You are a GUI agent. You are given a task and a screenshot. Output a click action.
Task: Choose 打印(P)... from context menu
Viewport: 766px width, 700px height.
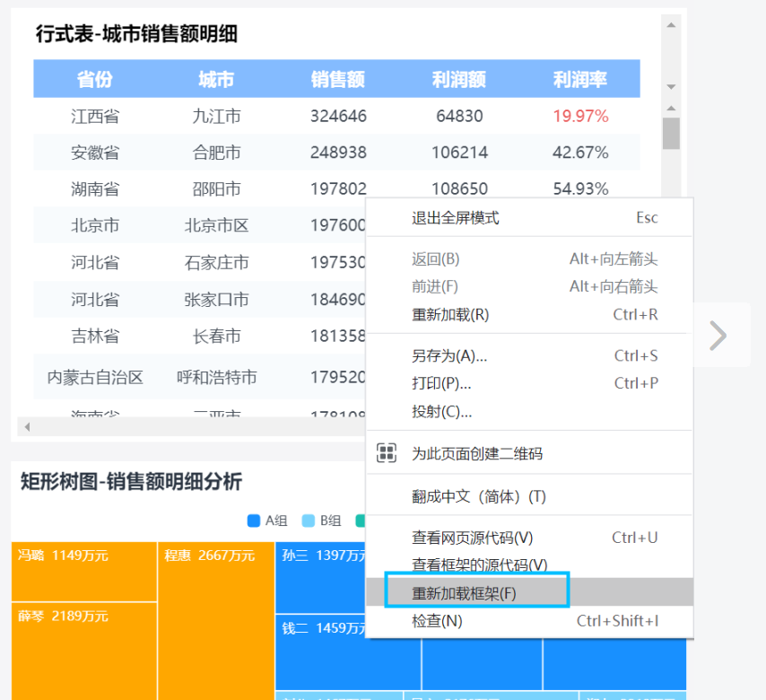click(440, 383)
